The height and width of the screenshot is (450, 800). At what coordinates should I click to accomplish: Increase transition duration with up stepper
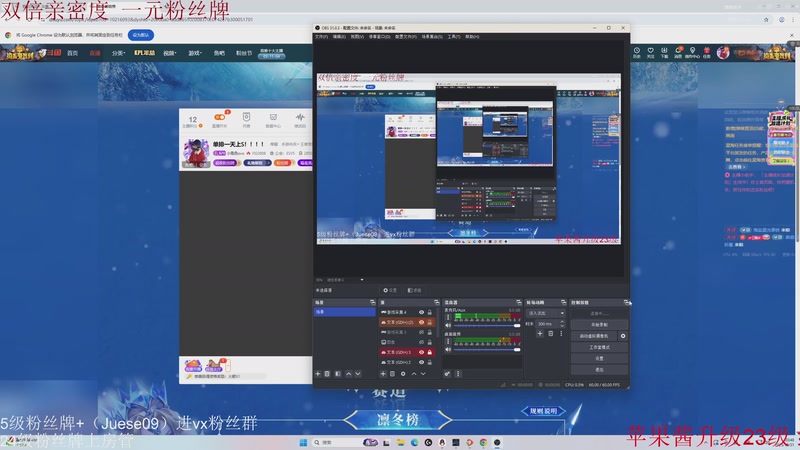click(x=562, y=322)
